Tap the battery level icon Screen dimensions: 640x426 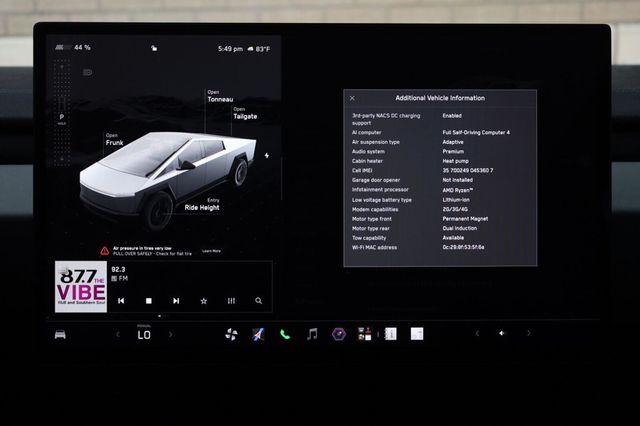click(x=63, y=48)
